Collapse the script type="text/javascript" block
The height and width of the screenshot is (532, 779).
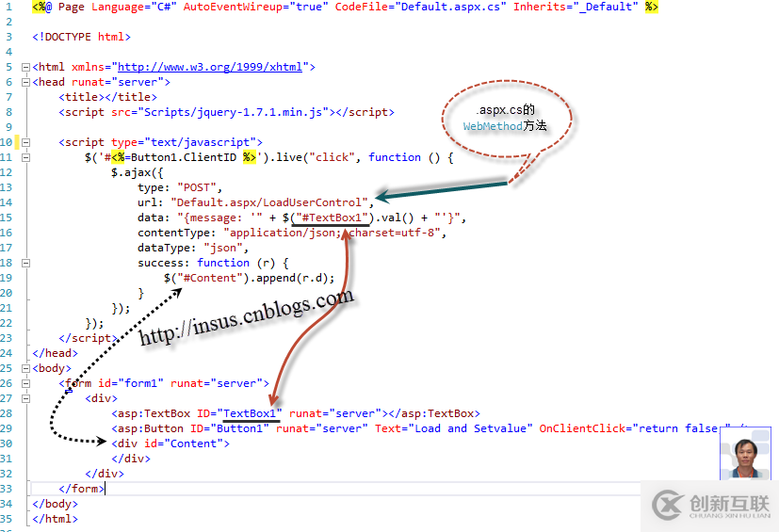[25, 142]
